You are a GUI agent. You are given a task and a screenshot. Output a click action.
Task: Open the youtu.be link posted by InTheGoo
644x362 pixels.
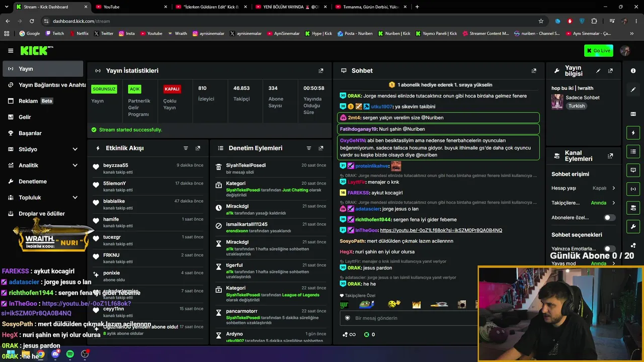(x=441, y=230)
